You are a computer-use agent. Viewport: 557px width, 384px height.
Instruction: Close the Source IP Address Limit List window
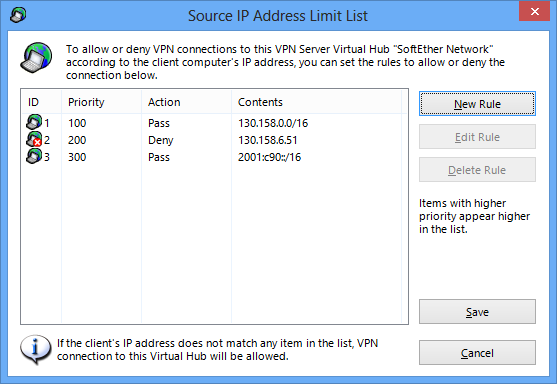[x=534, y=11]
